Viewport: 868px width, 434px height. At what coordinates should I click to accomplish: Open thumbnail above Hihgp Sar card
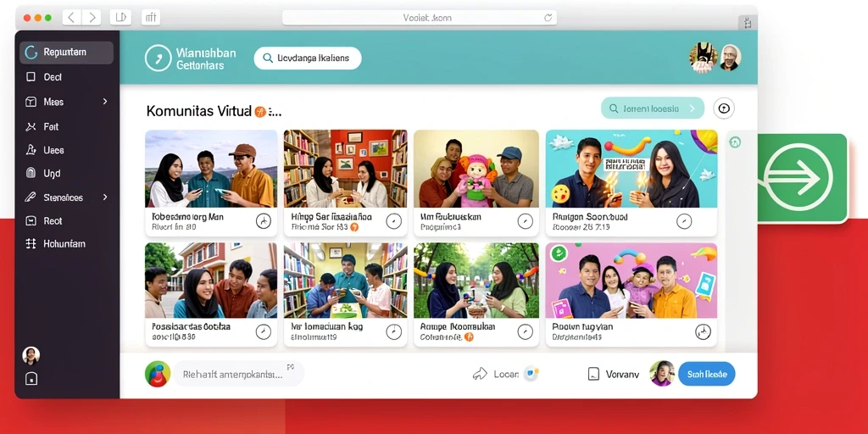coord(346,169)
